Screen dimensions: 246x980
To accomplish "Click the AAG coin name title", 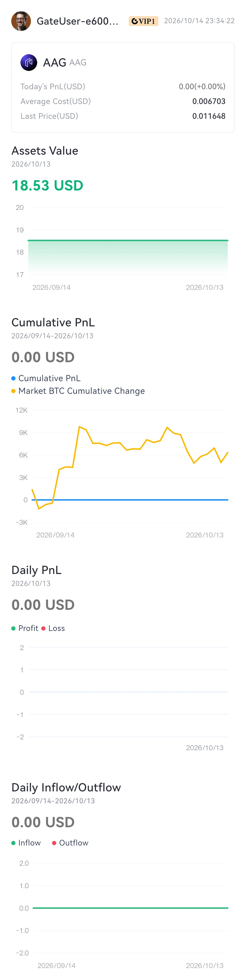I will coord(55,62).
